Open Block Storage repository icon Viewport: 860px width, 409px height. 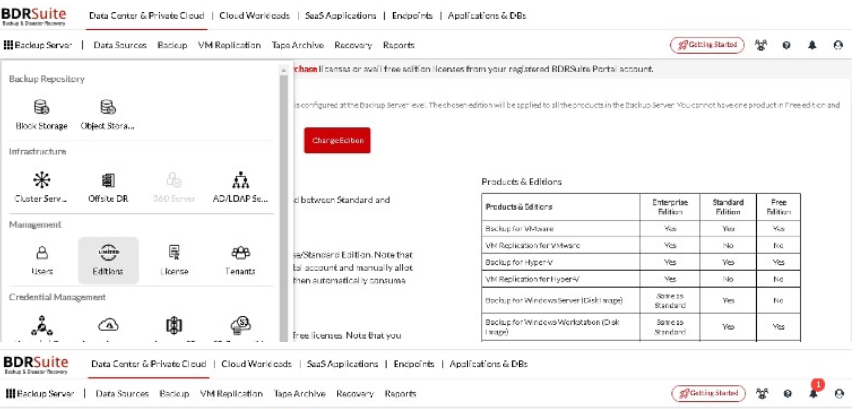pos(42,106)
